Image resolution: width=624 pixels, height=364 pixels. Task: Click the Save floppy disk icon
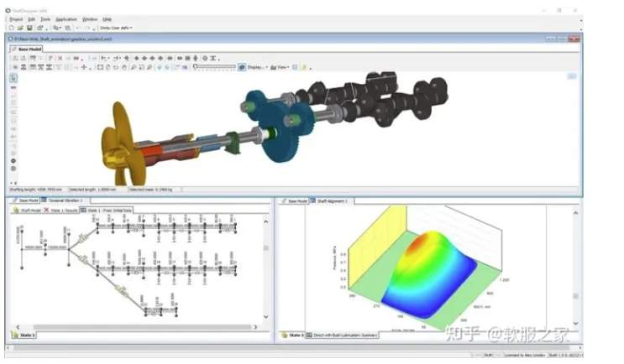(29, 28)
